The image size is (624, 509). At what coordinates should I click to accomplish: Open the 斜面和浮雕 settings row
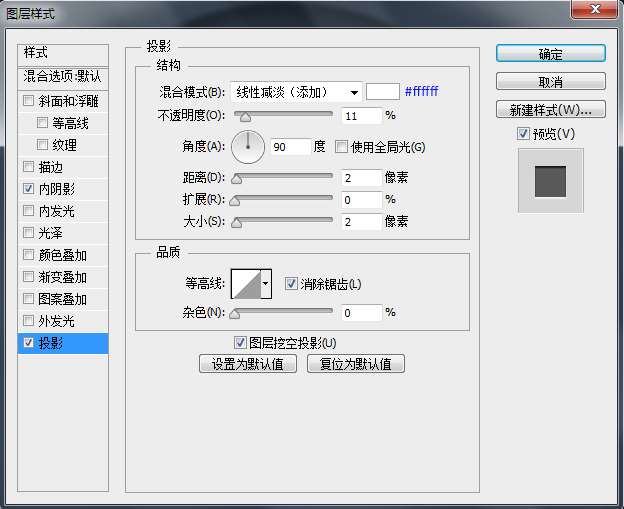pos(63,101)
